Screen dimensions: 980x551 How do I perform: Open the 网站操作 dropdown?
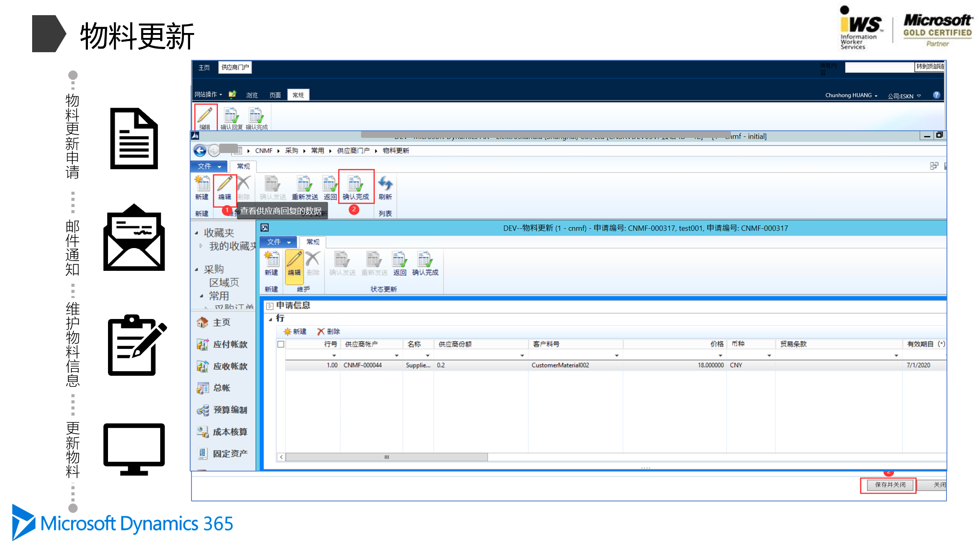click(x=208, y=95)
